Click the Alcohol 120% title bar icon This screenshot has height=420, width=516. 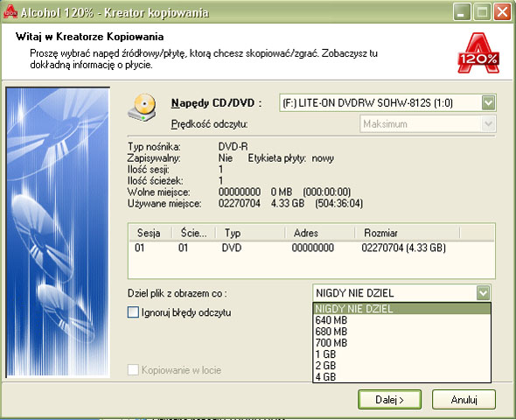(10, 12)
